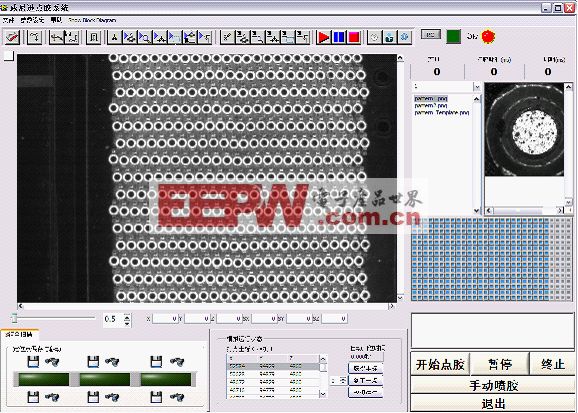Click the magenta stop toolbar button
Image resolution: width=578 pixels, height=413 pixels.
coord(354,37)
